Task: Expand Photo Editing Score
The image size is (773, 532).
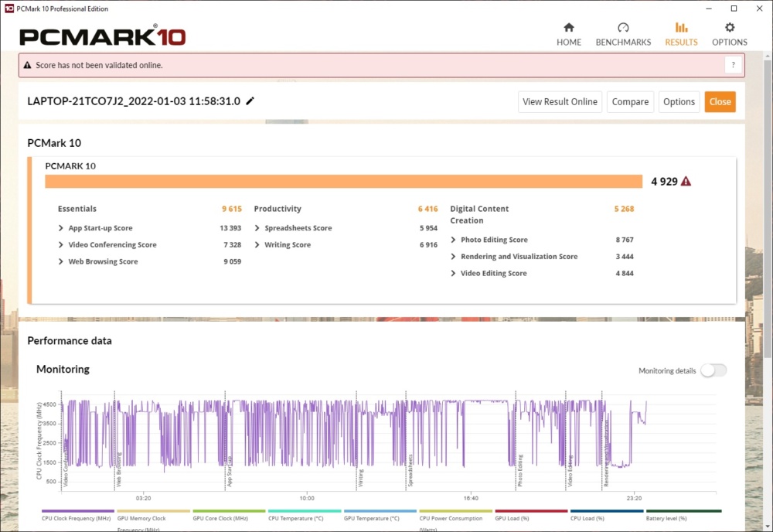Action: click(453, 240)
